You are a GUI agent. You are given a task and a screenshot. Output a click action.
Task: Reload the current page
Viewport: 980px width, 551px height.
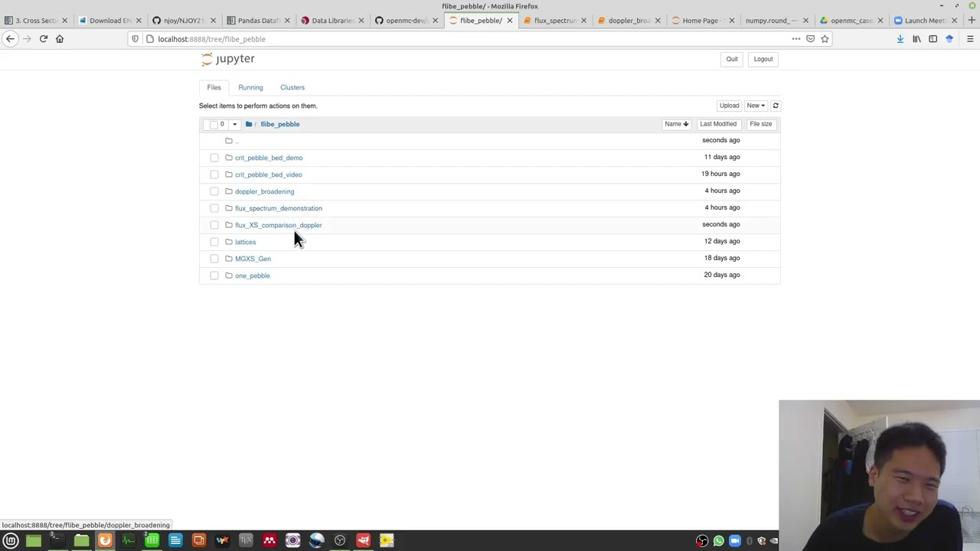tap(44, 39)
